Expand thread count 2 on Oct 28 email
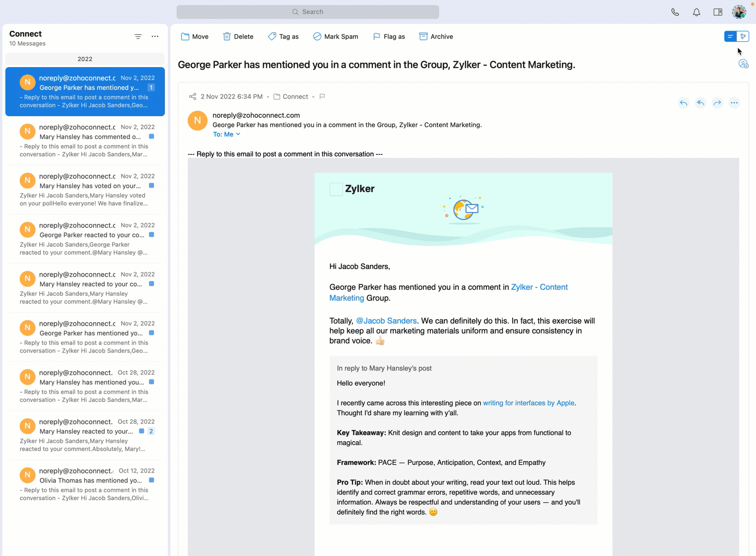 151,431
